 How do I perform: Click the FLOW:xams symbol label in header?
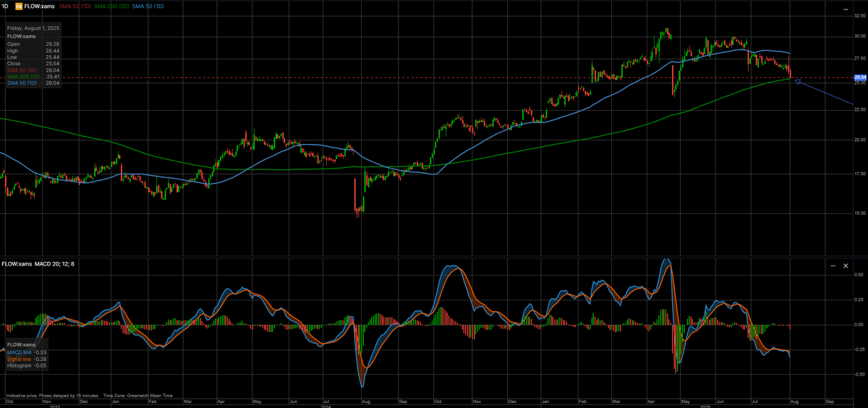tap(40, 6)
